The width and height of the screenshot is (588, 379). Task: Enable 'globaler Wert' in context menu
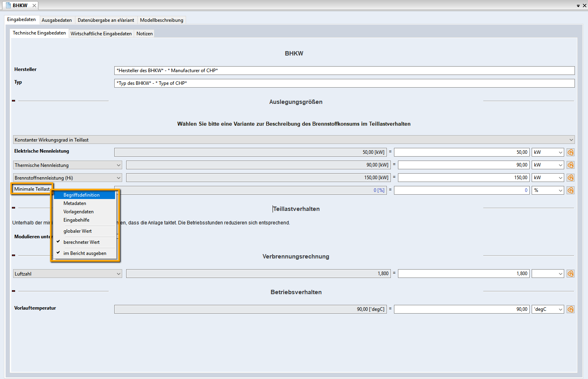point(77,231)
